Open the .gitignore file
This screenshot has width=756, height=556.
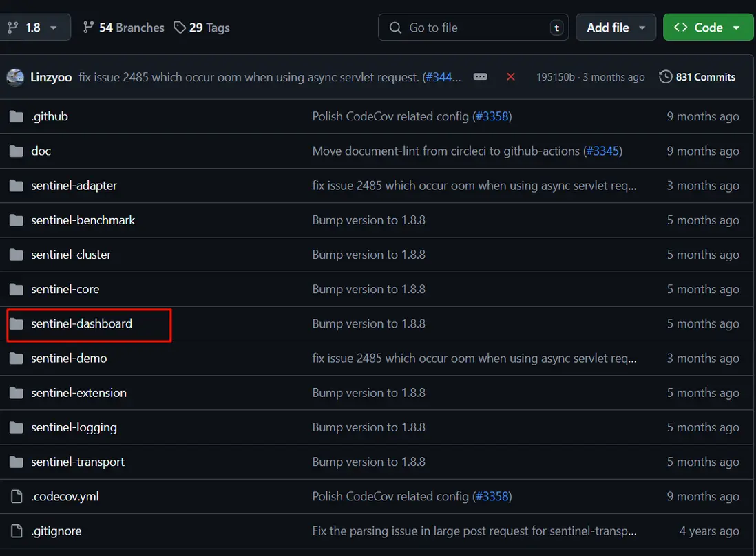point(56,531)
